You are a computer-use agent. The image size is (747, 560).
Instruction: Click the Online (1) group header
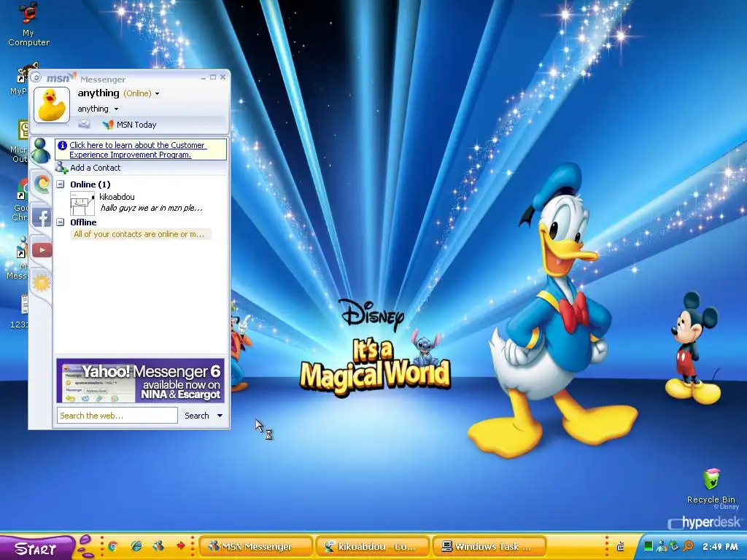[90, 184]
